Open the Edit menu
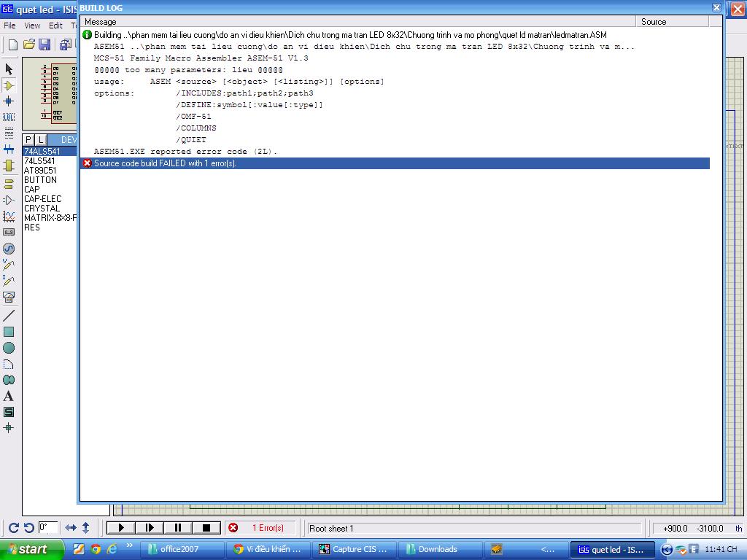 [55, 26]
